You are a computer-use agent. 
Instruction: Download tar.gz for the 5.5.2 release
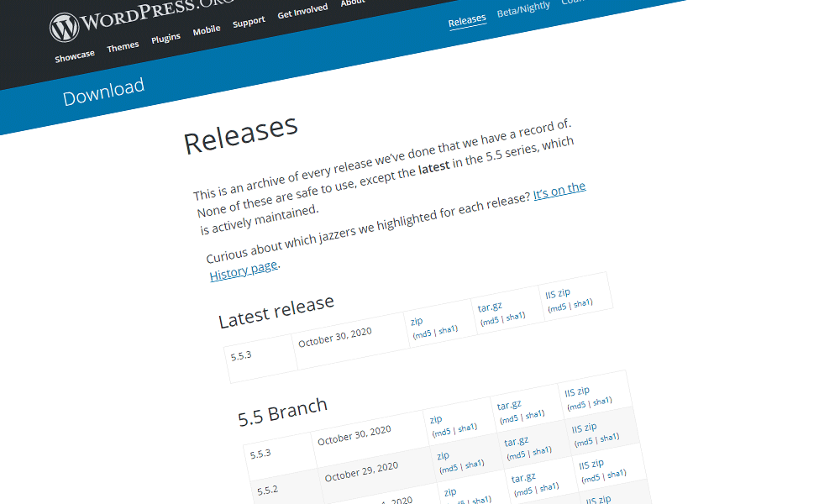click(516, 442)
